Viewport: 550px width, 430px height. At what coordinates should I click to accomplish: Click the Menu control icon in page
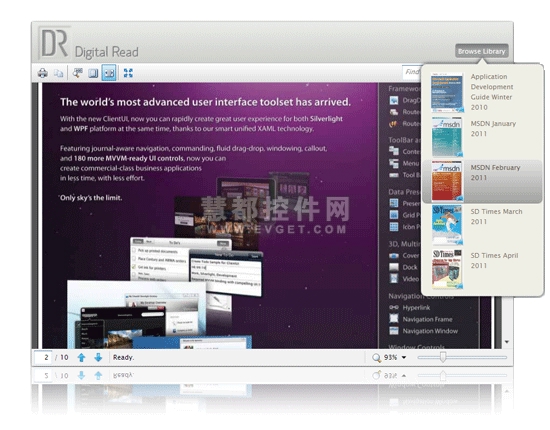(394, 163)
